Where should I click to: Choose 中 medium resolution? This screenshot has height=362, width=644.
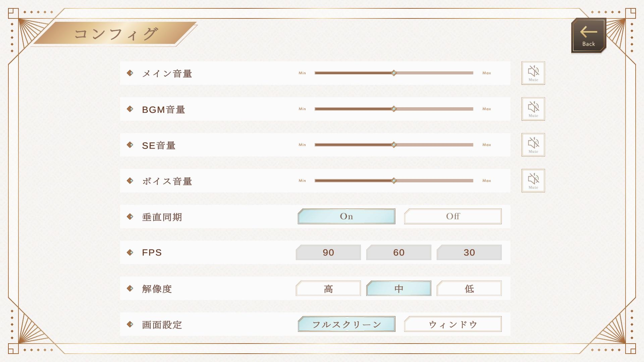point(398,288)
